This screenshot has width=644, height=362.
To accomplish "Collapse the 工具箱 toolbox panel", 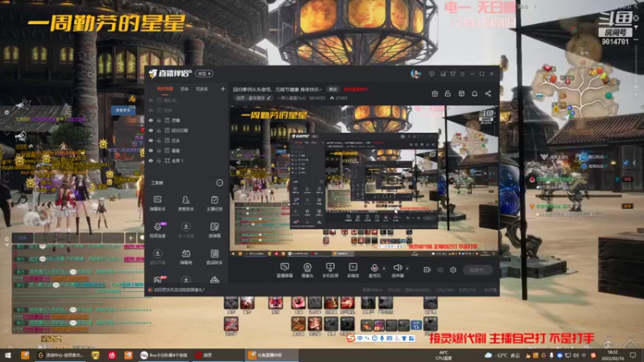I will coord(219,183).
